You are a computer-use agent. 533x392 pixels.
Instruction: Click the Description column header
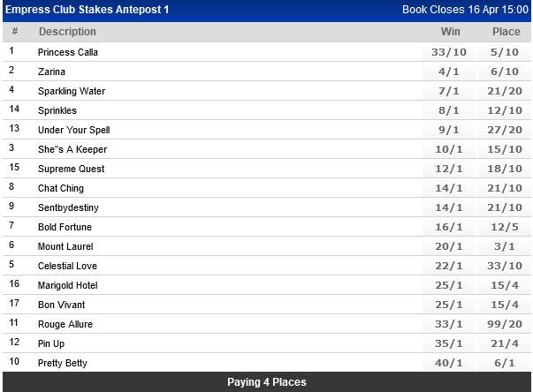pos(67,32)
